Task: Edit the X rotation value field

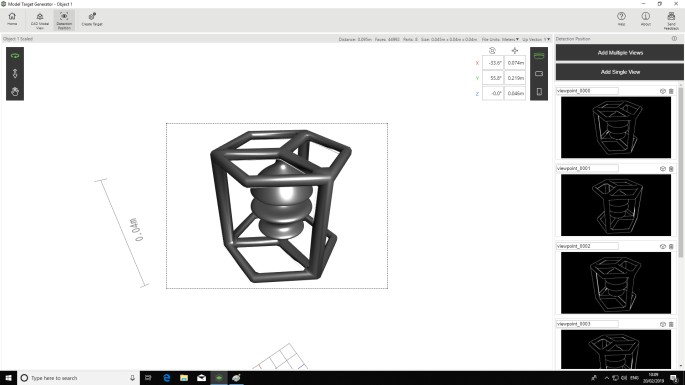Action: coord(493,63)
